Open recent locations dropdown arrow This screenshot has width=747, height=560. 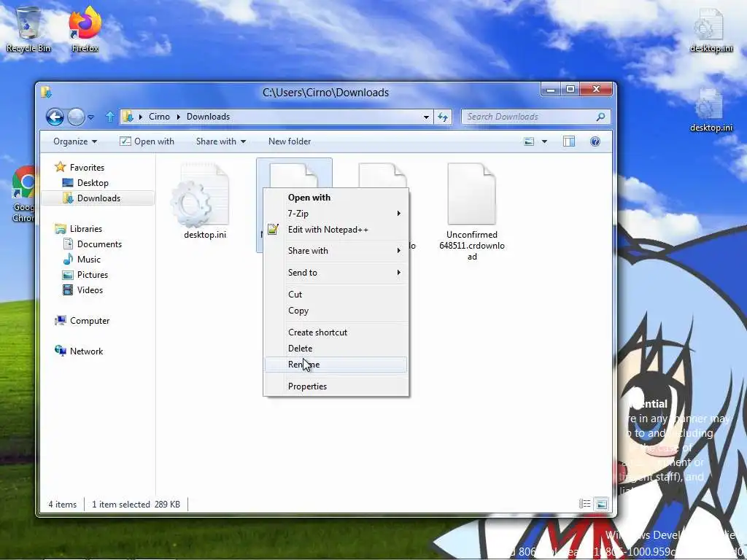[91, 117]
